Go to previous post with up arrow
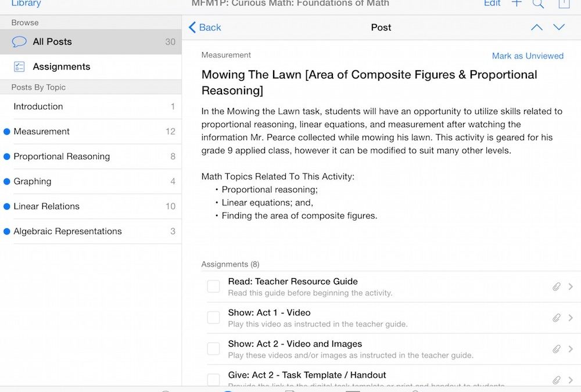The width and height of the screenshot is (581, 392). (537, 27)
